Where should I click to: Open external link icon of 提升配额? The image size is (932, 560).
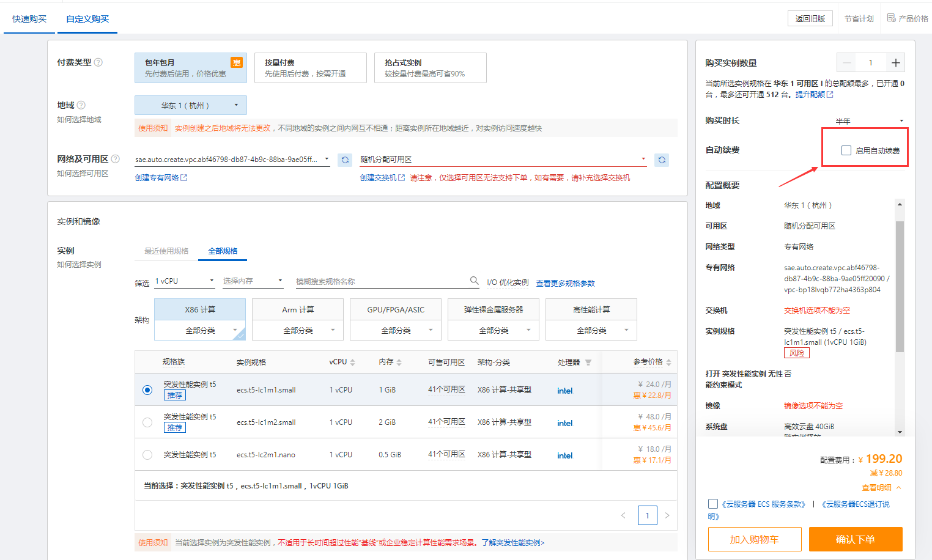pyautogui.click(x=830, y=94)
